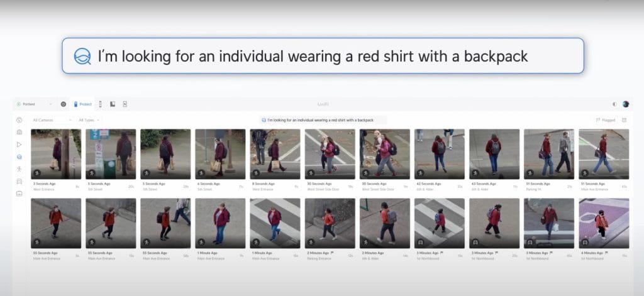This screenshot has height=296, width=644.
Task: Click the 'Parking Entrance' camera name
Action: (318, 259)
